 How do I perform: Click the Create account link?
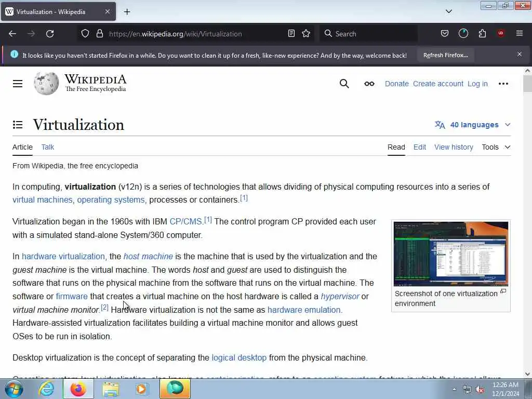pos(438,84)
